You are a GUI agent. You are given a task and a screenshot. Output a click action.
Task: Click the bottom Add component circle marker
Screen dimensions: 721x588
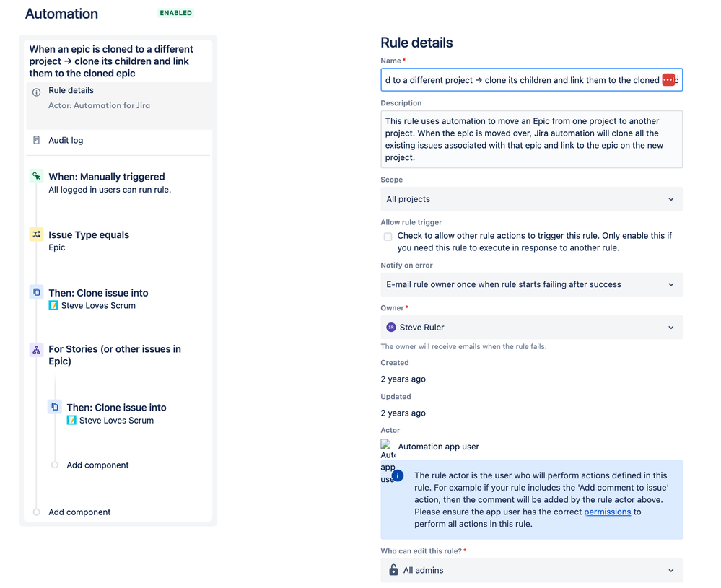click(x=36, y=512)
